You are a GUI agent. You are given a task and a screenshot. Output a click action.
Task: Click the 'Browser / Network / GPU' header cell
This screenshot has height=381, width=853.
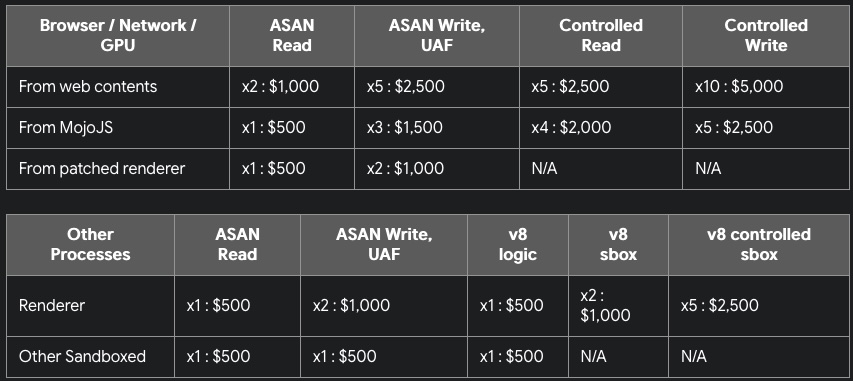[118, 35]
